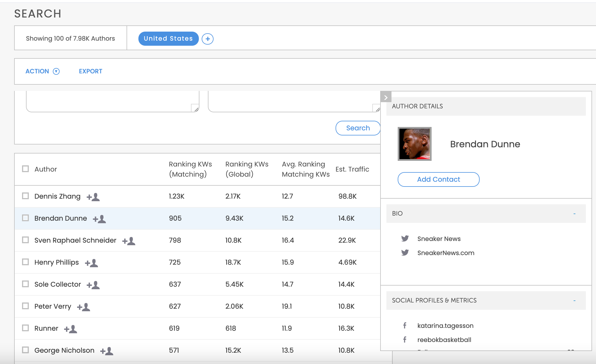Click the plus icon to add a filter
The image size is (596, 364).
208,39
